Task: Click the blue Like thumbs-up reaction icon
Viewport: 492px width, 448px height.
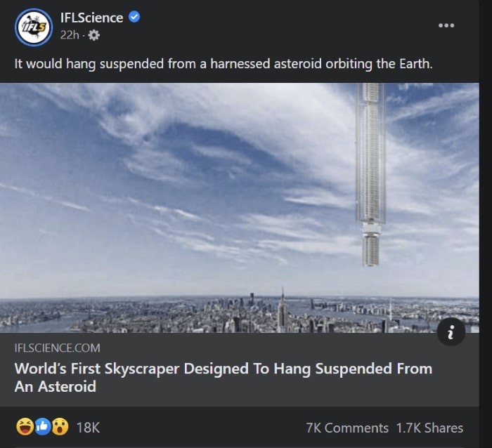Action: [x=41, y=427]
